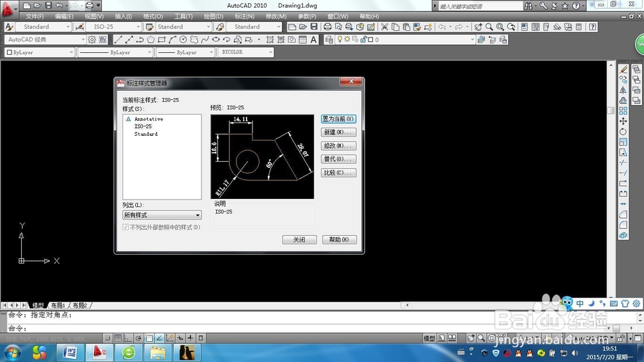Switch to the 布局1 layout tab
Image resolution: width=644 pixels, height=362 pixels.
[x=58, y=305]
